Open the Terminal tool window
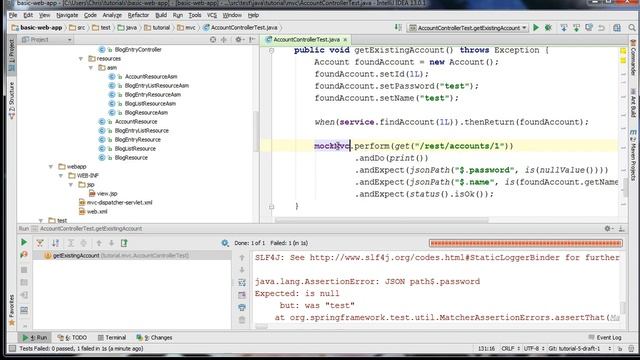This screenshot has height=360, width=640. (112, 338)
